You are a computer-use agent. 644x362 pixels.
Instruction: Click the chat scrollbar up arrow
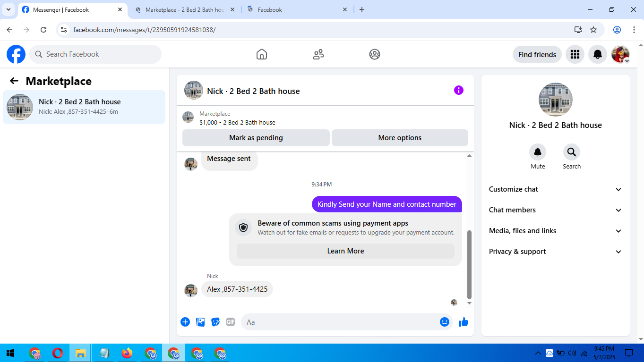pos(469,155)
